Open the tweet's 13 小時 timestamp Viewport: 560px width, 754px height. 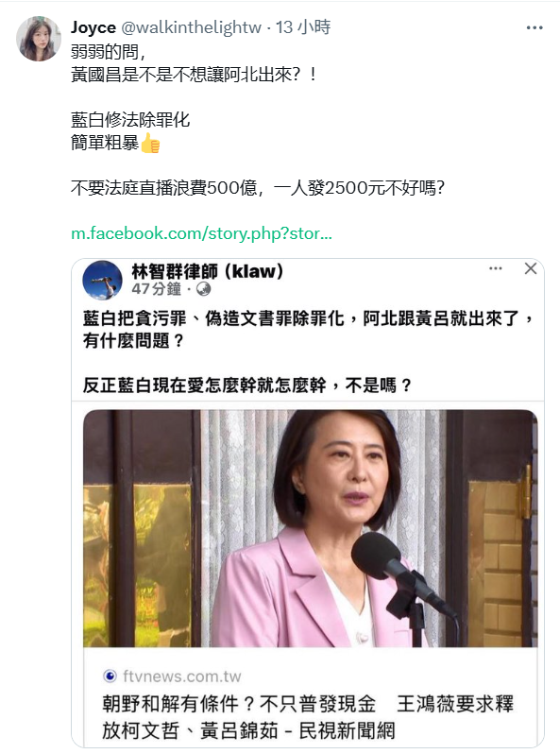(303, 27)
